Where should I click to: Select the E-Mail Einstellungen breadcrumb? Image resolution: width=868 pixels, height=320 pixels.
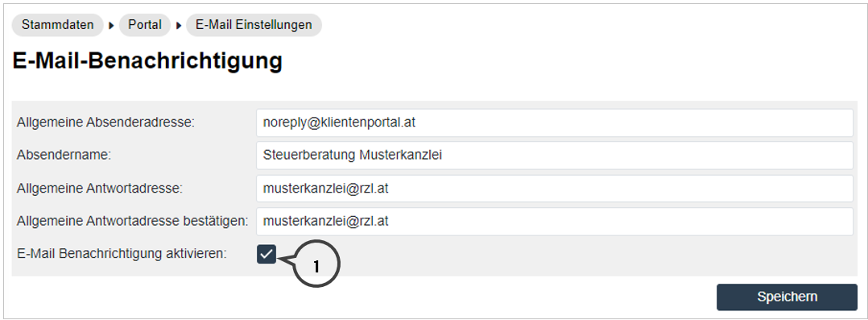pyautogui.click(x=254, y=25)
